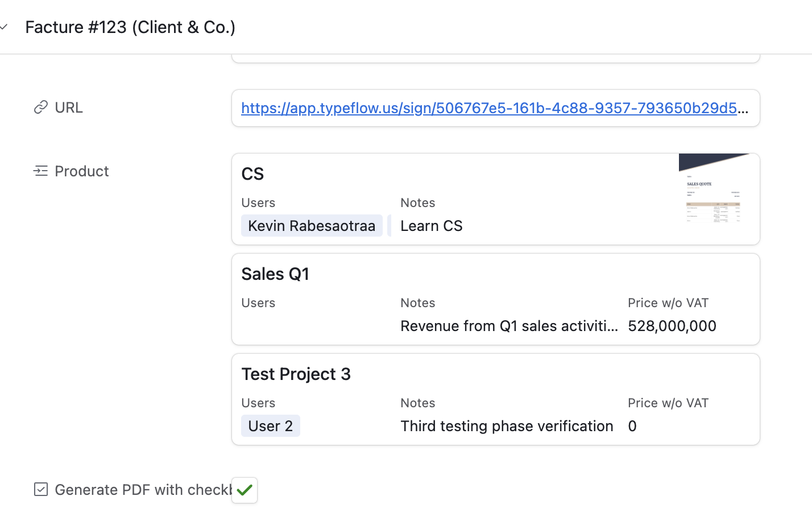Collapse the record using the top-left chevron
812x529 pixels.
[4, 27]
